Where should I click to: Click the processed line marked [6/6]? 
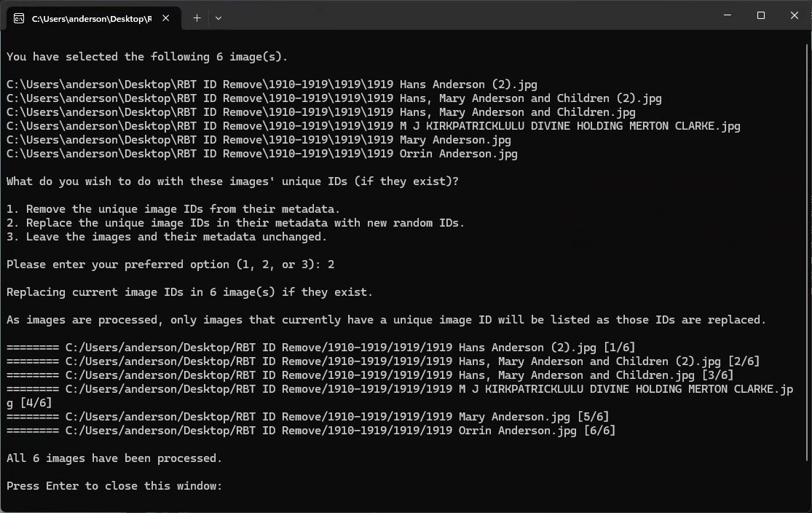[x=311, y=431]
